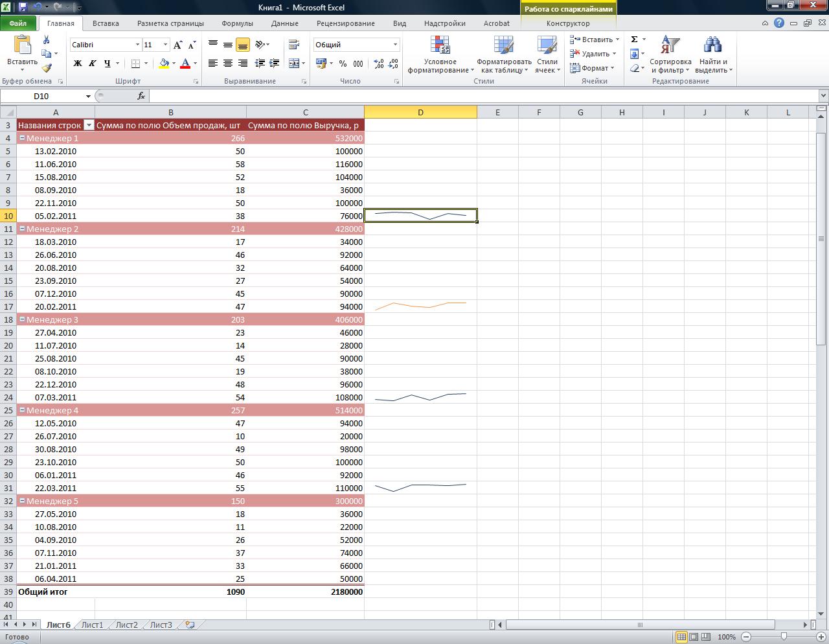The image size is (829, 644).
Task: Click the Percent Style icon
Action: tap(343, 63)
